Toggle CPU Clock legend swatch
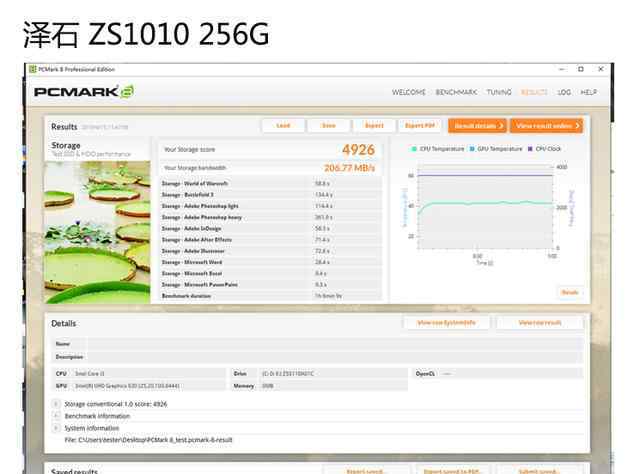The image size is (640, 474). tap(530, 149)
